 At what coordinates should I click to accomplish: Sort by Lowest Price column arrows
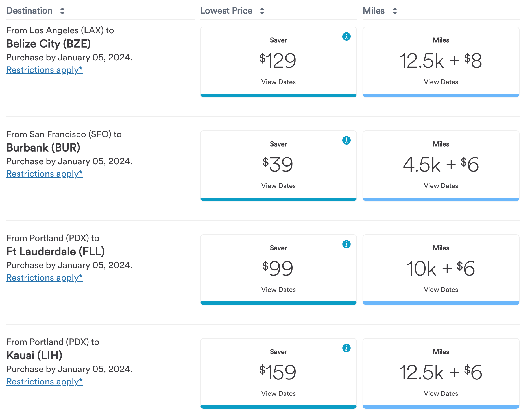pos(262,11)
